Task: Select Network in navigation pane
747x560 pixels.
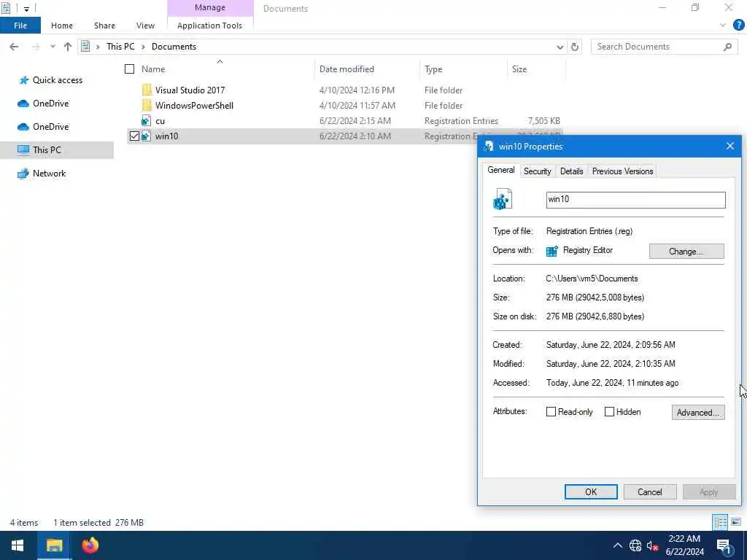Action: pyautogui.click(x=49, y=174)
